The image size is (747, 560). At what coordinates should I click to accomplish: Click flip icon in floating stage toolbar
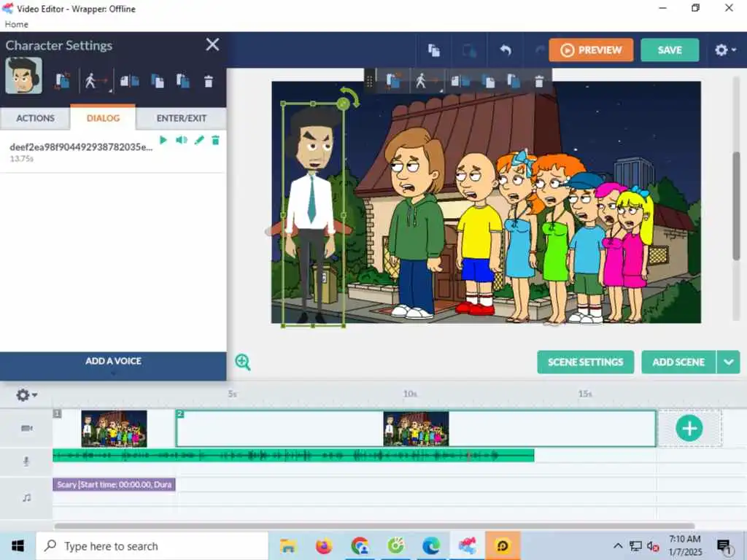coord(460,82)
